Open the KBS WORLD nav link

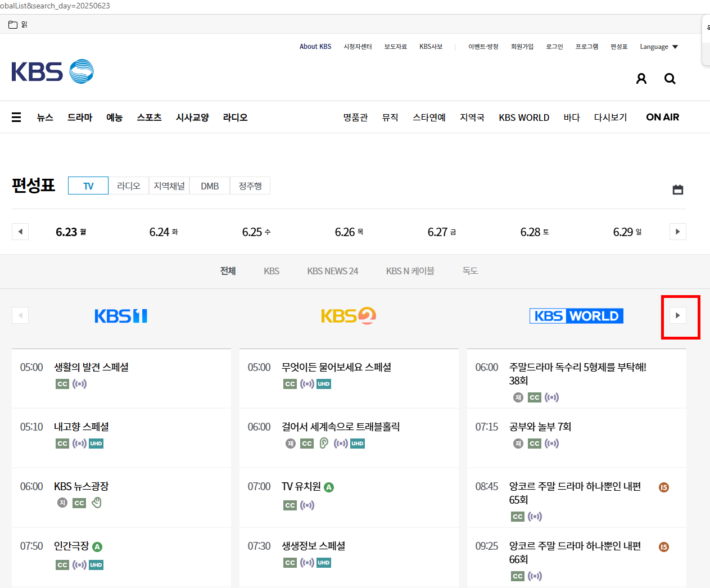click(524, 117)
